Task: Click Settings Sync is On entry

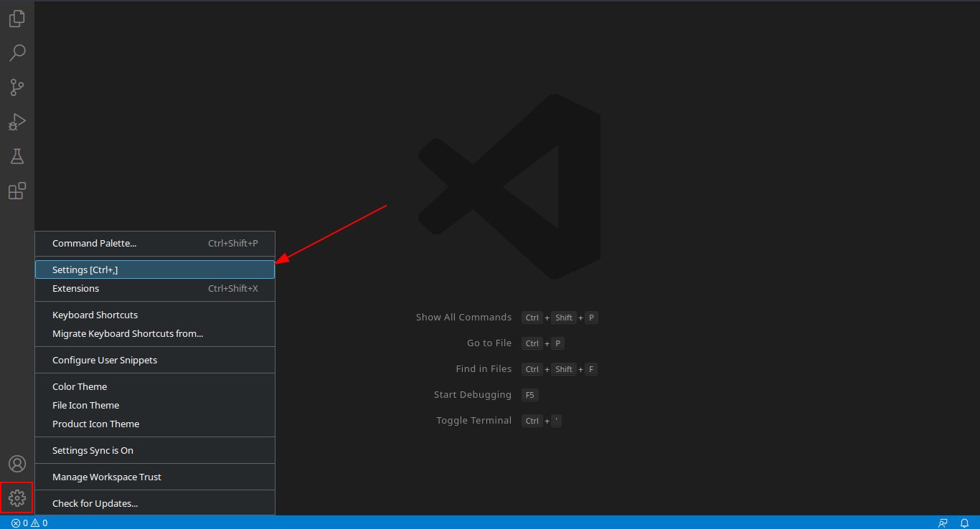Action: point(155,450)
